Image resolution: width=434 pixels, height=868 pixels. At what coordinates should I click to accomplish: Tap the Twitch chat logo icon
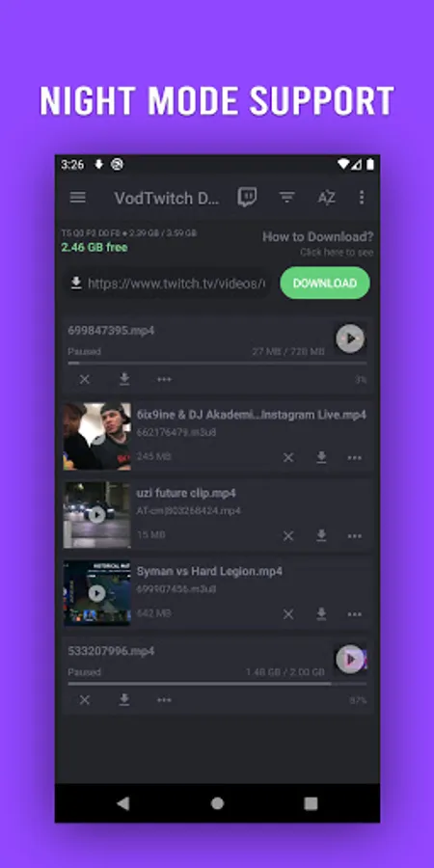(247, 197)
